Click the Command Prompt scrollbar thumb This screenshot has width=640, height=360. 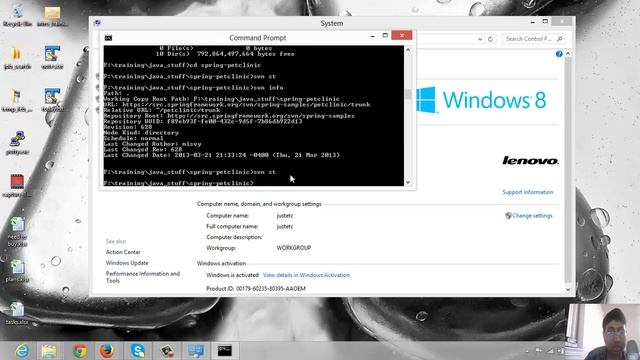tap(408, 93)
